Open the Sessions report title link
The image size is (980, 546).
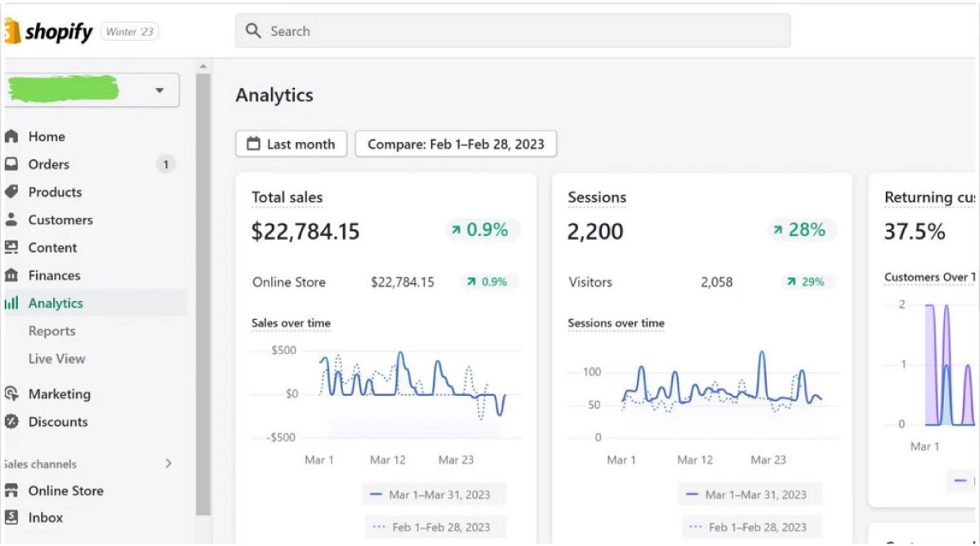[x=597, y=198]
